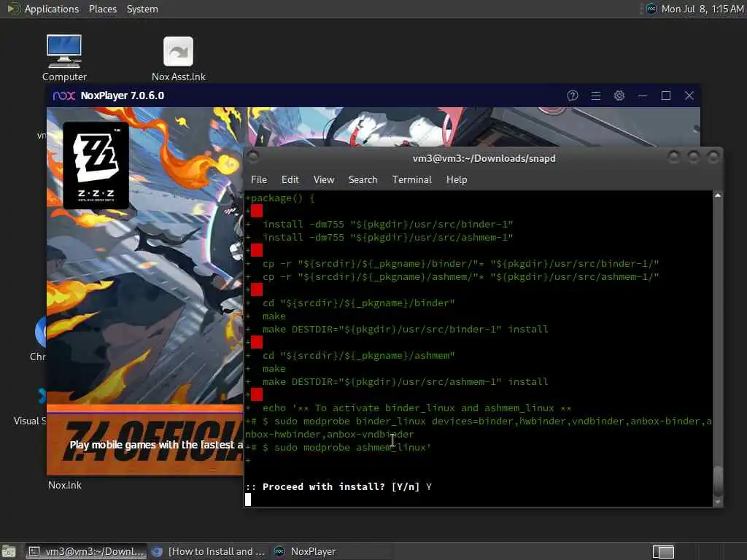Screen dimensions: 747x560
Task: Click the 'package() {' line in terminal
Action: (x=280, y=198)
